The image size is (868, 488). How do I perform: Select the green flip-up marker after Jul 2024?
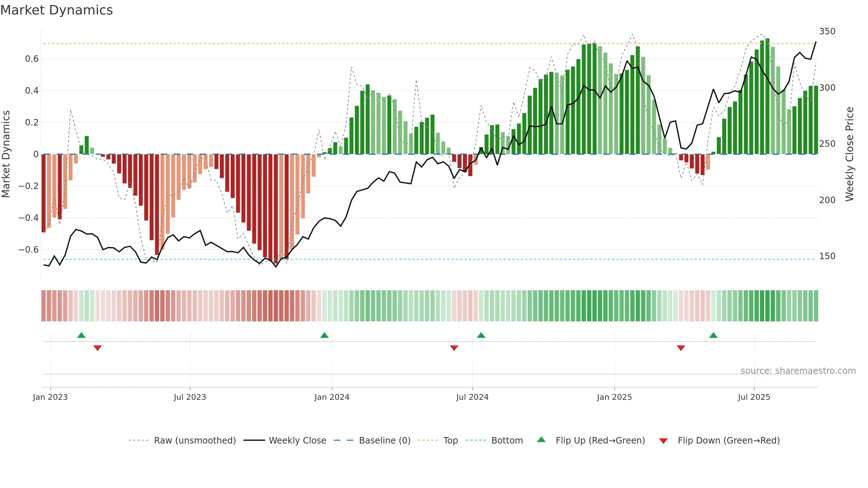coord(481,335)
